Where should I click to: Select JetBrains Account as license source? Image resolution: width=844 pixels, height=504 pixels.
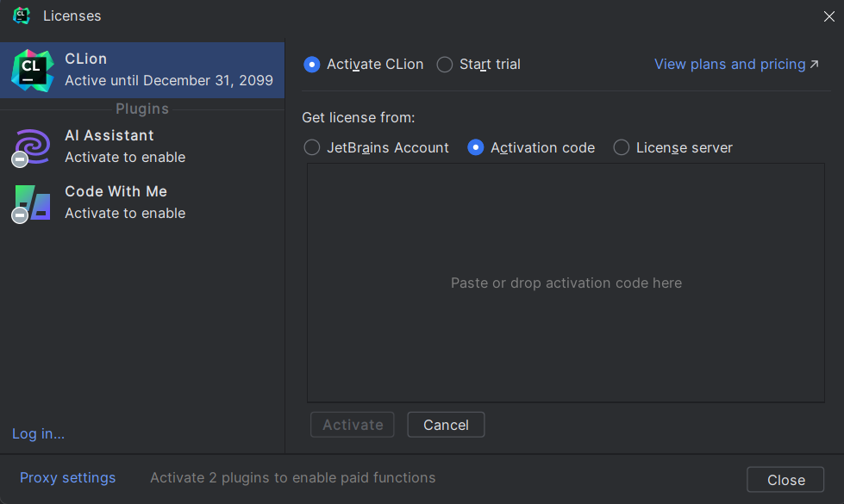[312, 147]
